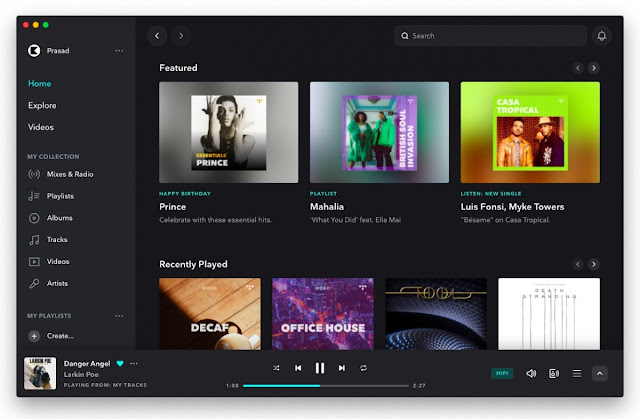
Task: Skip to the previous track
Action: click(x=298, y=368)
